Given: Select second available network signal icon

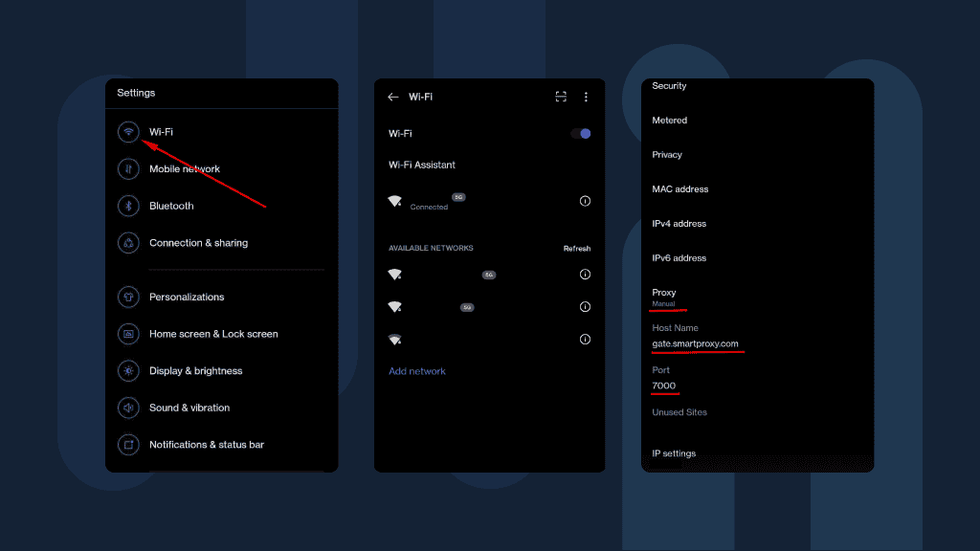Looking at the screenshot, I should point(394,307).
